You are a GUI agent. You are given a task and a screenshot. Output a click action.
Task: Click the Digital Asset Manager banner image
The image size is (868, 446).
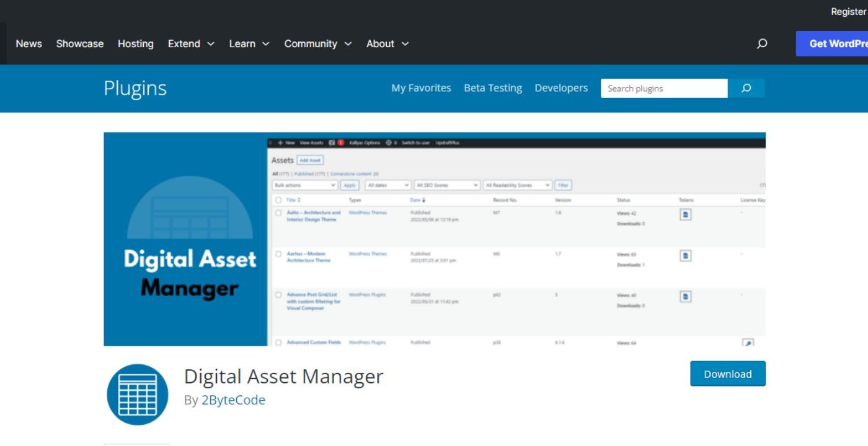[435, 239]
